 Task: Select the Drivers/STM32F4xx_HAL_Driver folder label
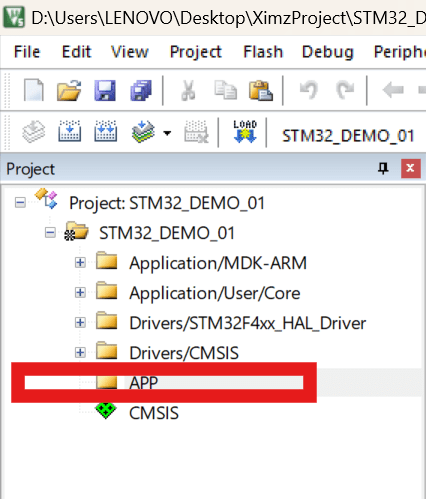tap(248, 323)
